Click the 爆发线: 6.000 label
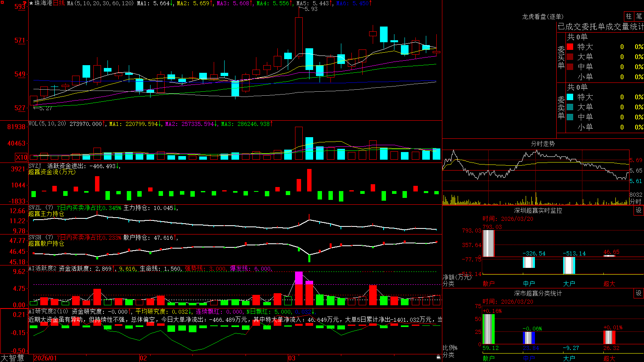 (x=250, y=268)
